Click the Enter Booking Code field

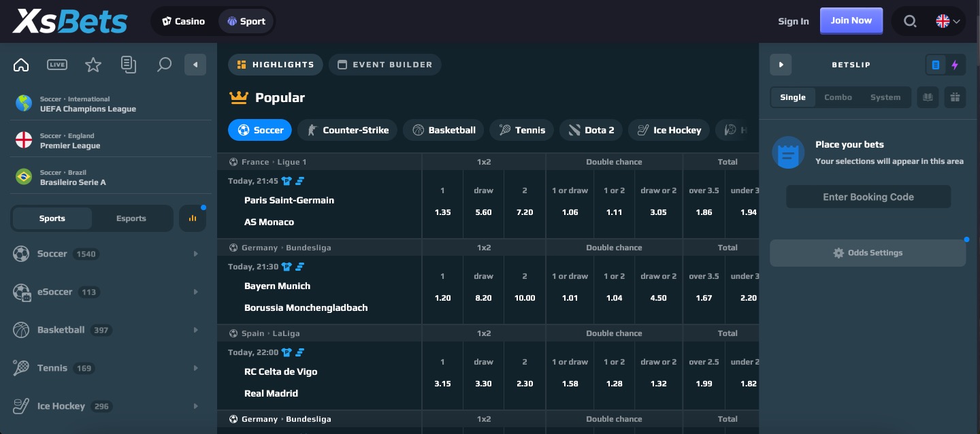[868, 197]
